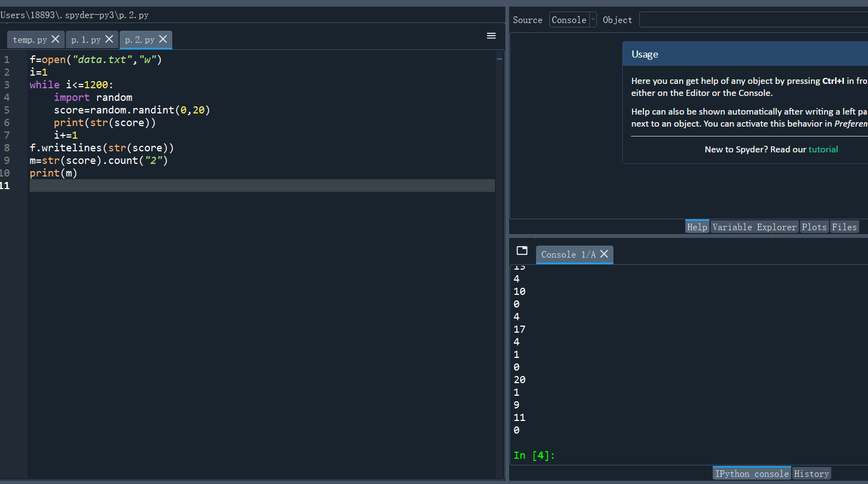The width and height of the screenshot is (868, 484).
Task: Click the 'print(m)' code line
Action: pyautogui.click(x=53, y=173)
